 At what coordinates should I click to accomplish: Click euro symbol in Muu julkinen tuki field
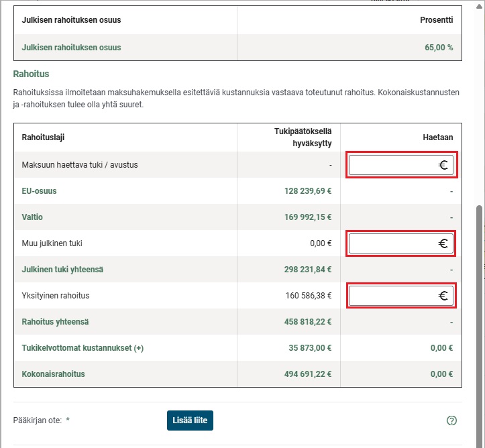point(443,243)
